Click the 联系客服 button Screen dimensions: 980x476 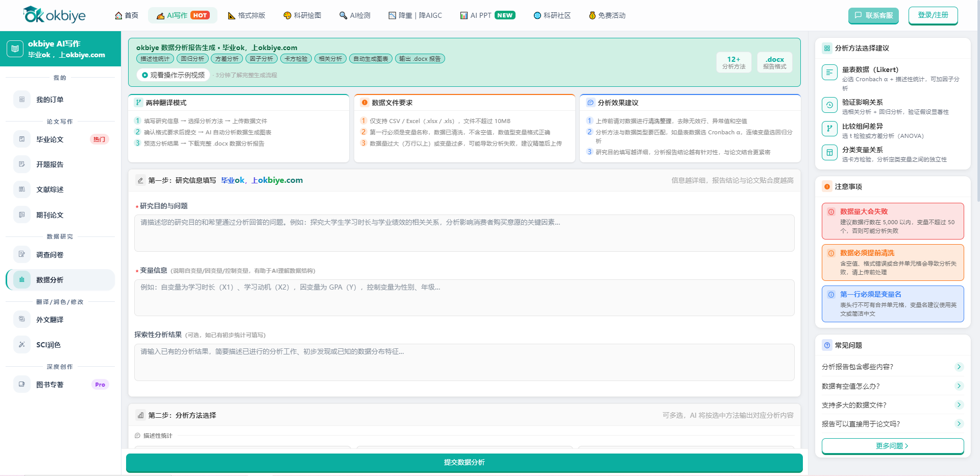click(873, 15)
